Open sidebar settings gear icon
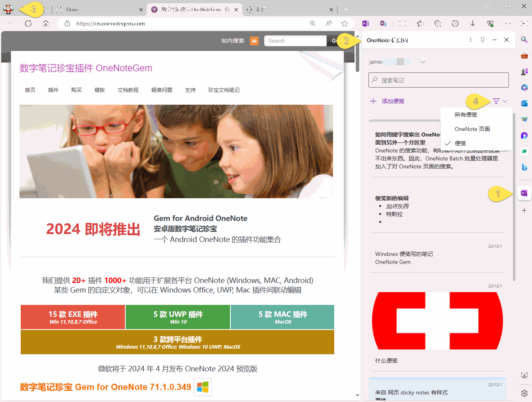This screenshot has height=402, width=532. point(524,393)
